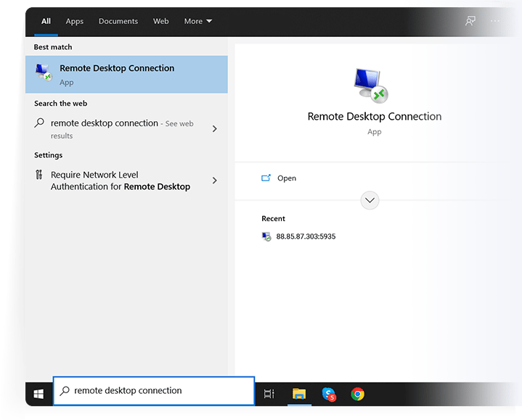Screen dimensions: 522x420
Task: Open Google Chrome from the taskbar
Action: (357, 394)
